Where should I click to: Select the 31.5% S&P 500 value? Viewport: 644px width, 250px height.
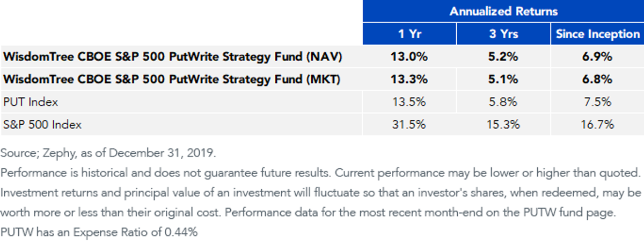pos(410,124)
